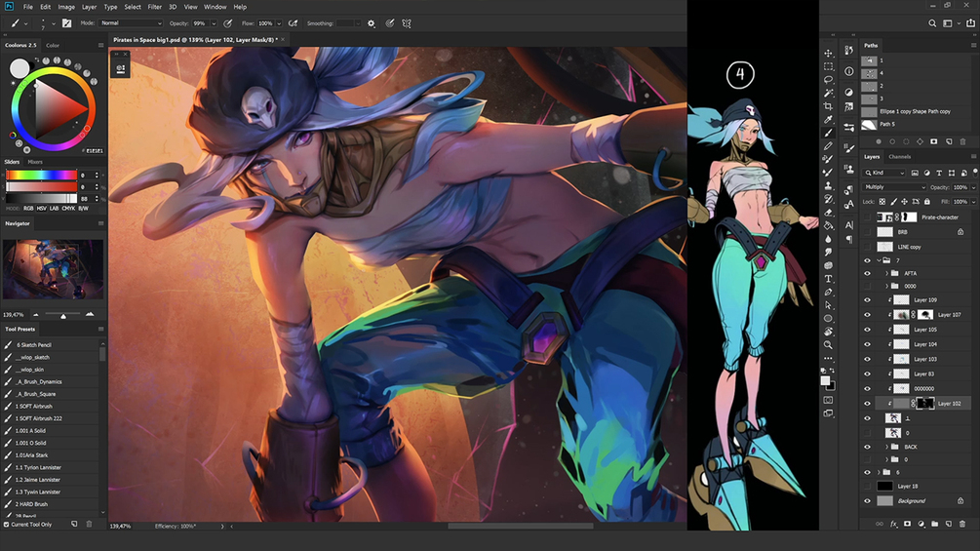Open the Filter menu
Screen dimensions: 980x551
pyautogui.click(x=154, y=7)
